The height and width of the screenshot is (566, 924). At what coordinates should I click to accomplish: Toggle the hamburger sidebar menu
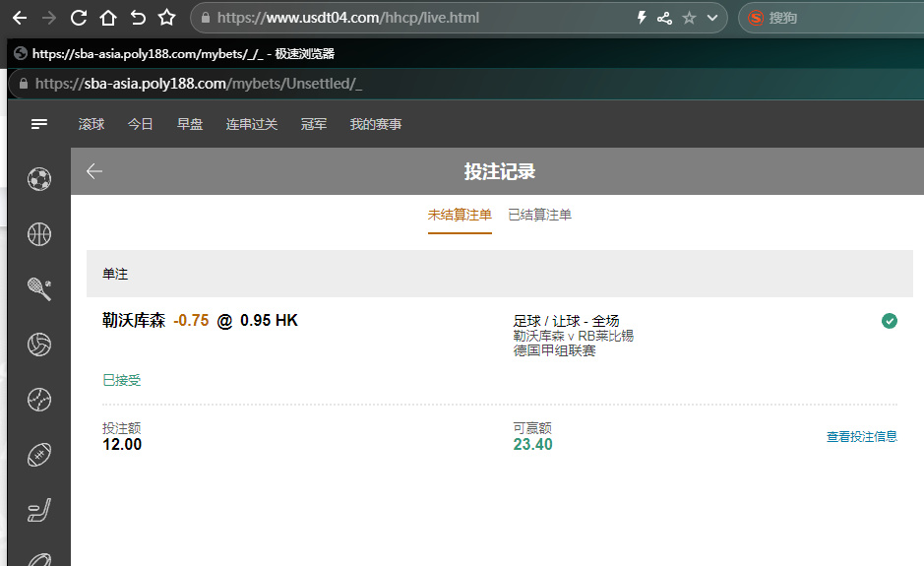point(39,124)
